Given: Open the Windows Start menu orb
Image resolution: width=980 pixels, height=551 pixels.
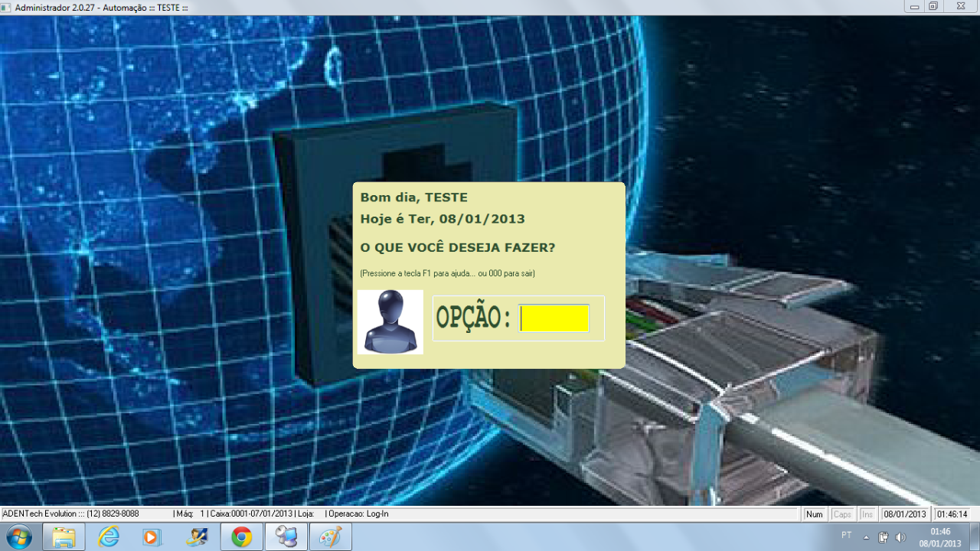Looking at the screenshot, I should (18, 536).
